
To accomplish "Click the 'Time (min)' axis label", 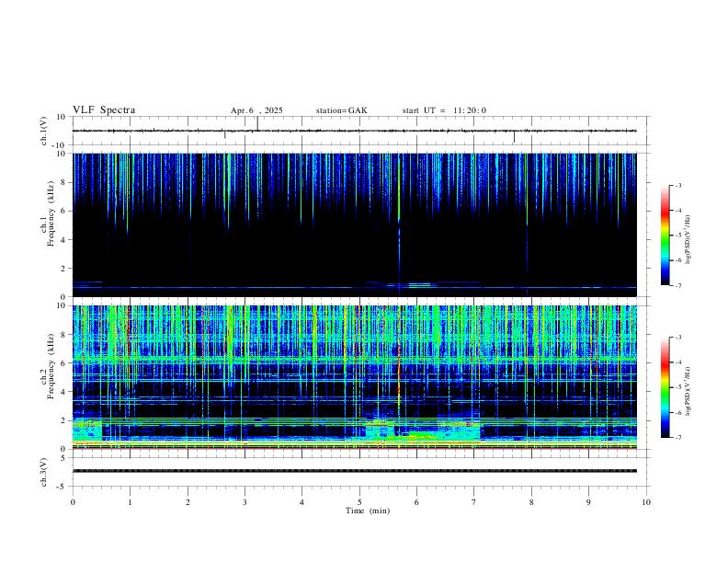I will click(x=368, y=511).
